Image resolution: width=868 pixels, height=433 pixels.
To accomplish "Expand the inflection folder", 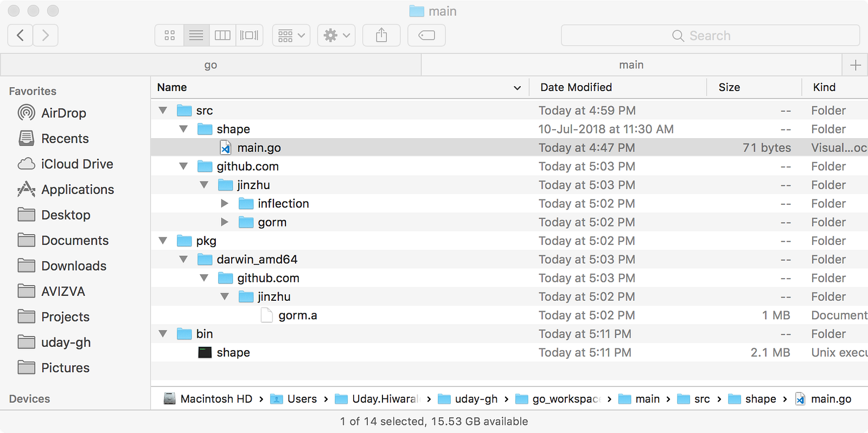I will click(x=225, y=204).
